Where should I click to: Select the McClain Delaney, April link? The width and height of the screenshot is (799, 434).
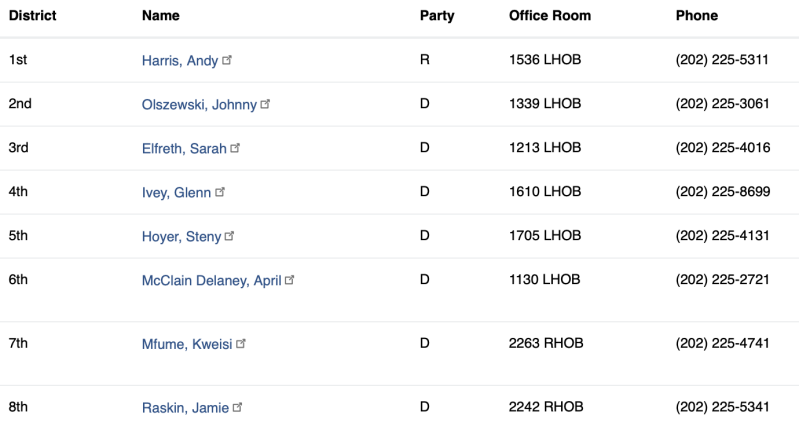[x=211, y=281]
